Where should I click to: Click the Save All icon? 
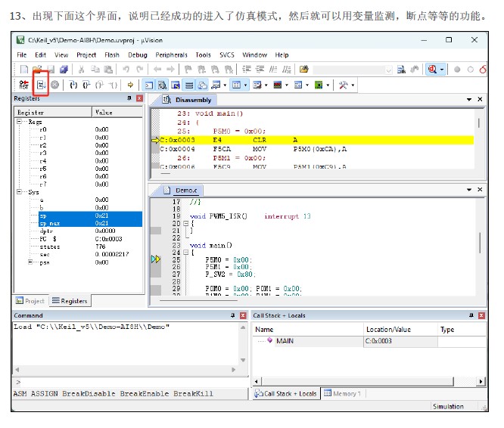tap(64, 69)
